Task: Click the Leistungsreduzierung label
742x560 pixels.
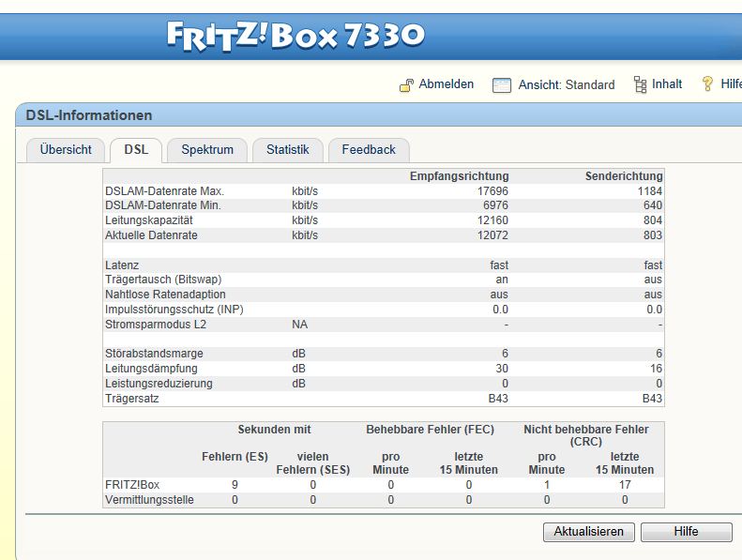Action: tap(159, 384)
